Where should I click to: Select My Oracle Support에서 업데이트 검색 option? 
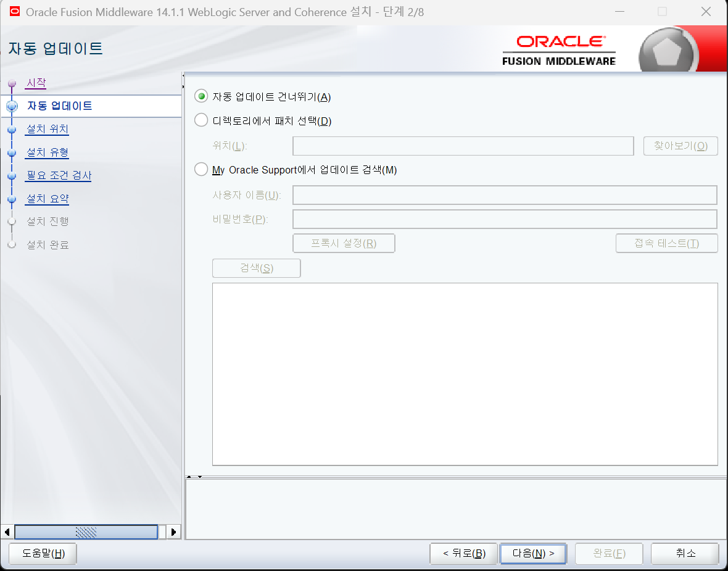pyautogui.click(x=201, y=169)
